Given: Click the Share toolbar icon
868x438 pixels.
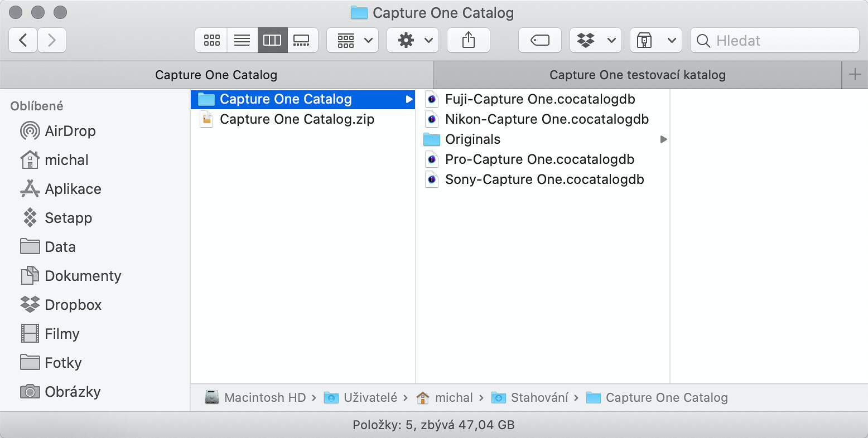Looking at the screenshot, I should 469,40.
